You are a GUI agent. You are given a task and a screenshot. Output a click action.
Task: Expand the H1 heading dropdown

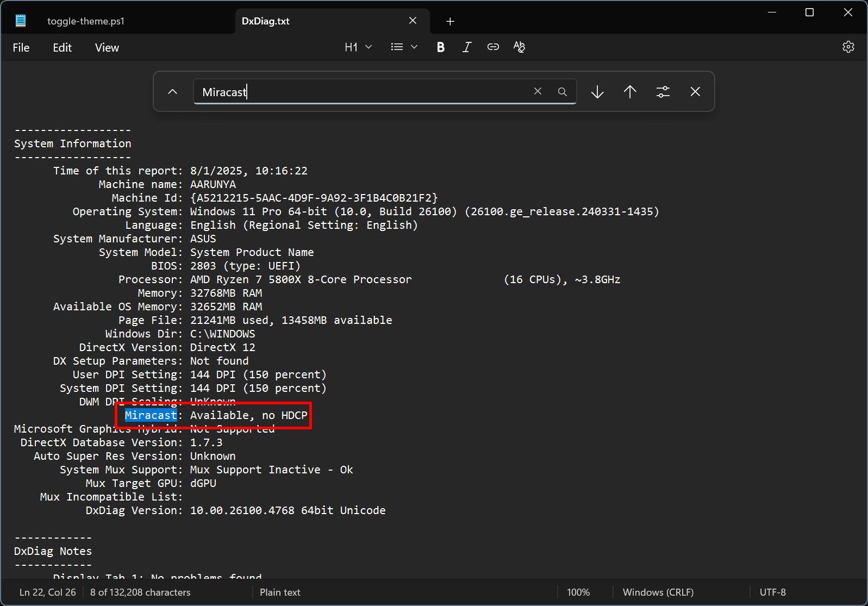point(358,47)
